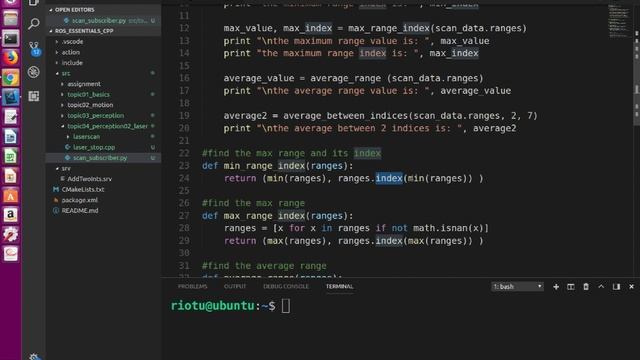Screen dimensions: 640x360
Task: Expand the laserscan folder
Action: point(86,137)
